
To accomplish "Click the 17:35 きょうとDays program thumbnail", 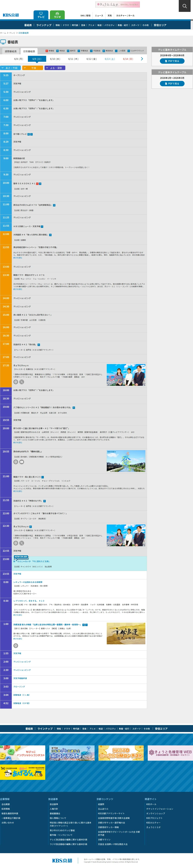I will pos(126,375).
